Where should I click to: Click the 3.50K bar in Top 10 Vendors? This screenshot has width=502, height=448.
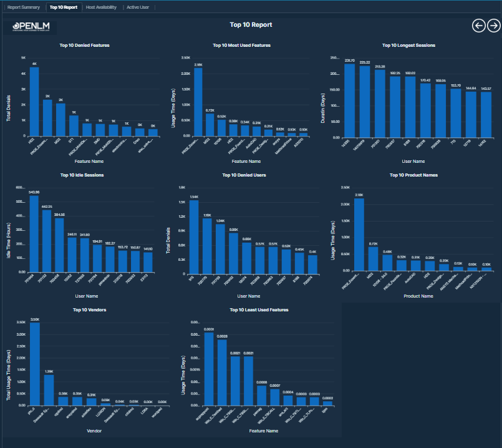pos(34,364)
